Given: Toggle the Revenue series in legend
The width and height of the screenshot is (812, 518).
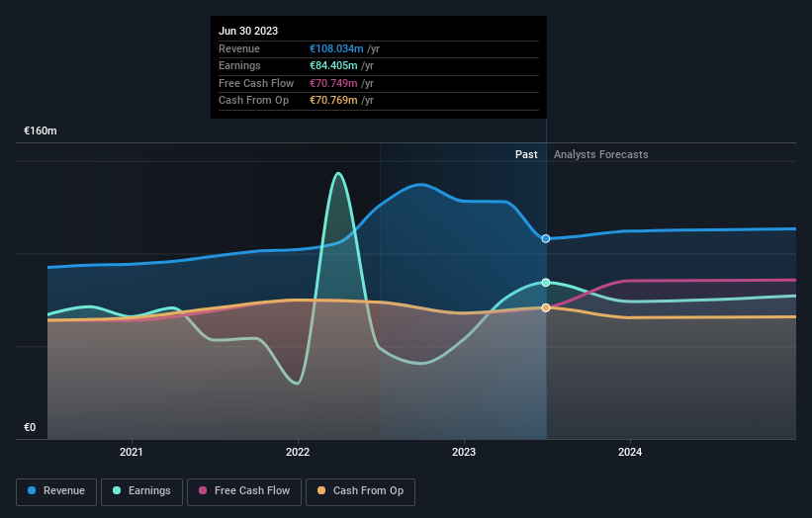Looking at the screenshot, I should point(56,491).
